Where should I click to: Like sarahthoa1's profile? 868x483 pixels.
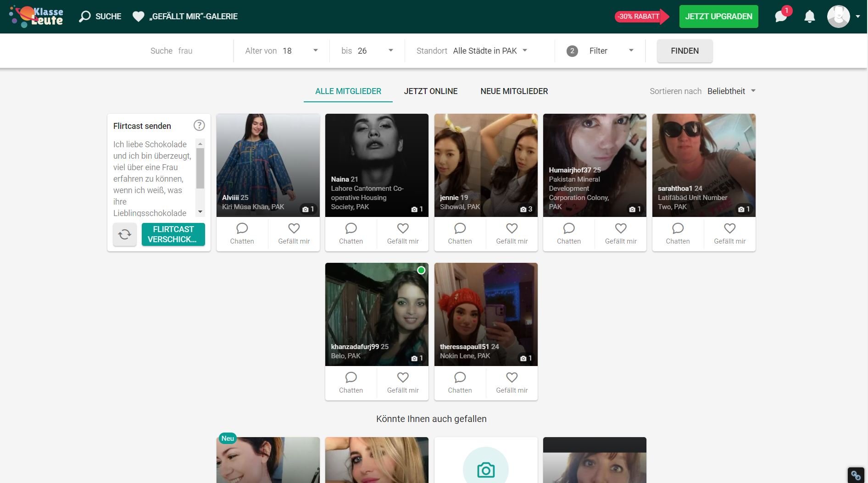click(x=730, y=234)
